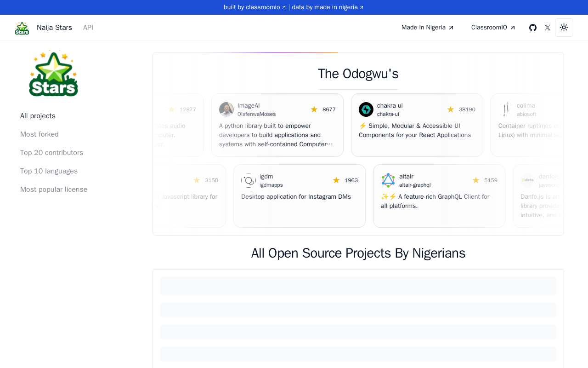Click the ImageAI description text
Screen dimensions: 588x368
click(277, 135)
